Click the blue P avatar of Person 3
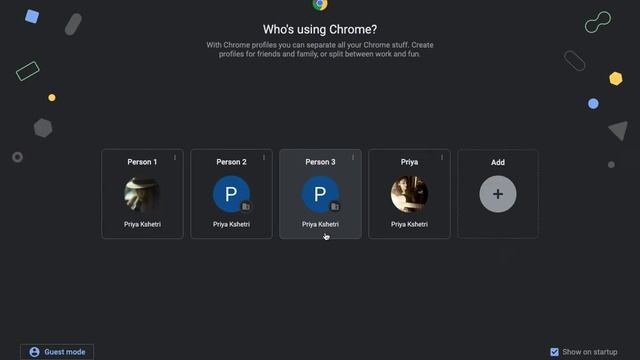 click(x=320, y=194)
